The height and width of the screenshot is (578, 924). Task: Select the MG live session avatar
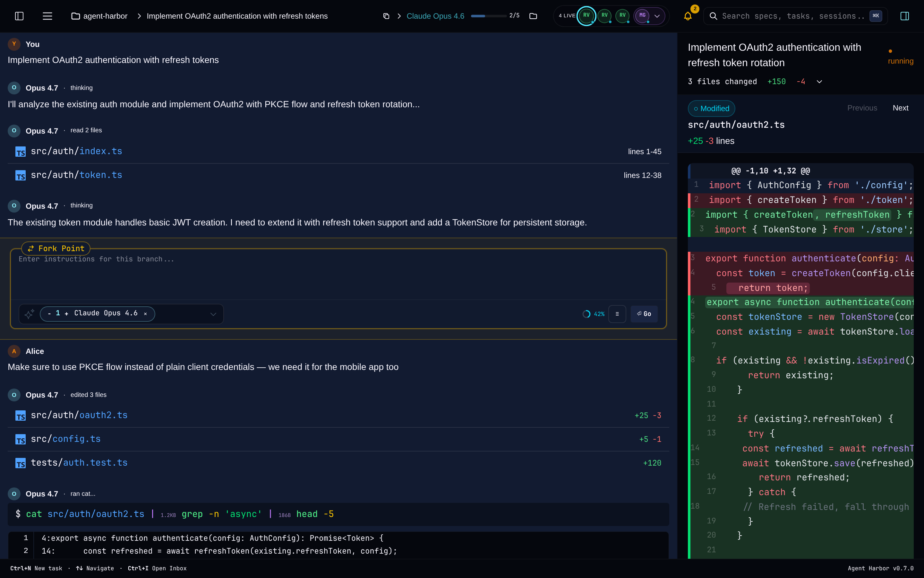[x=643, y=16]
